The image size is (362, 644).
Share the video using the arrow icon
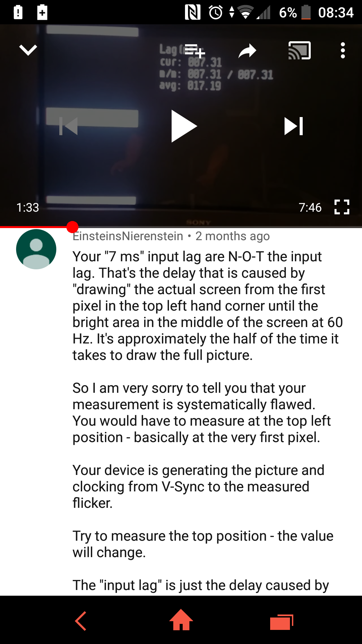tap(247, 51)
